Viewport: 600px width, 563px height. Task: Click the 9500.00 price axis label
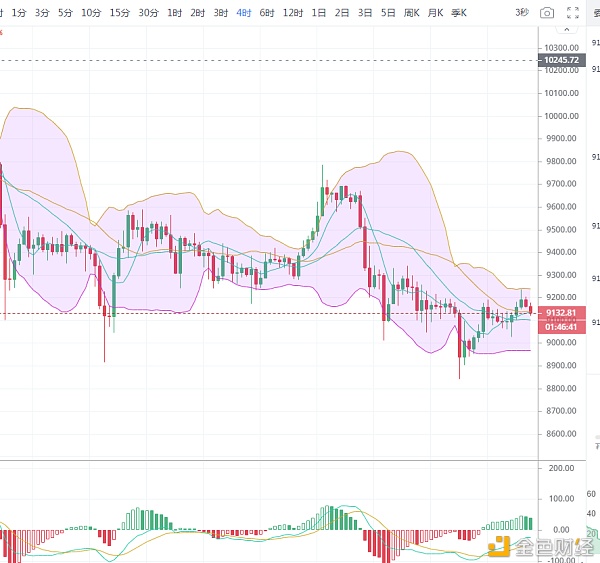click(561, 230)
